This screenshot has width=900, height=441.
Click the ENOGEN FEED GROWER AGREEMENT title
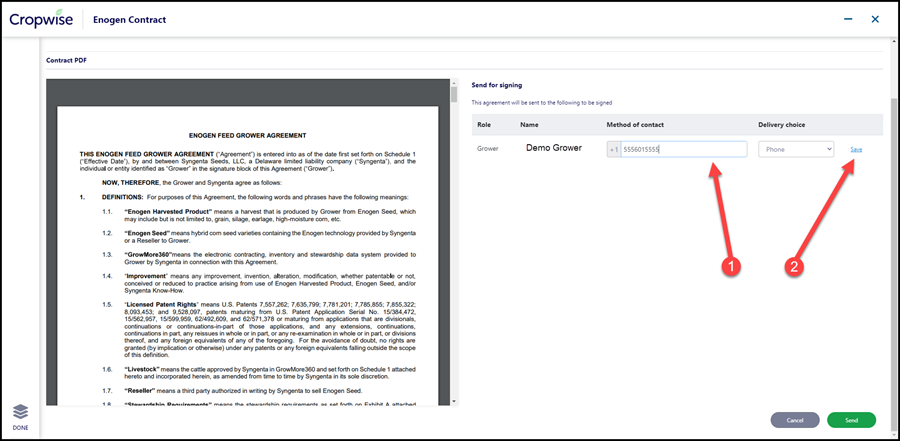coord(247,136)
